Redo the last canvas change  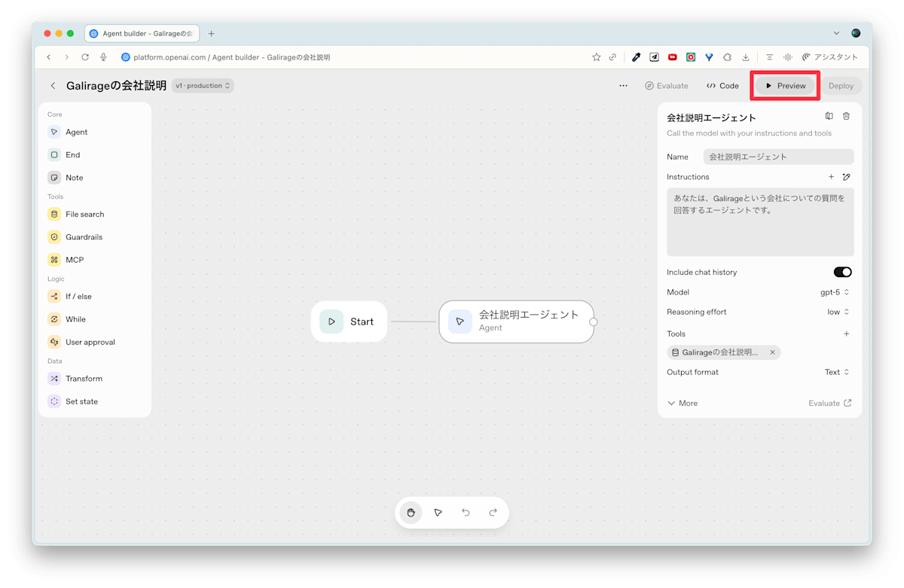pos(493,513)
